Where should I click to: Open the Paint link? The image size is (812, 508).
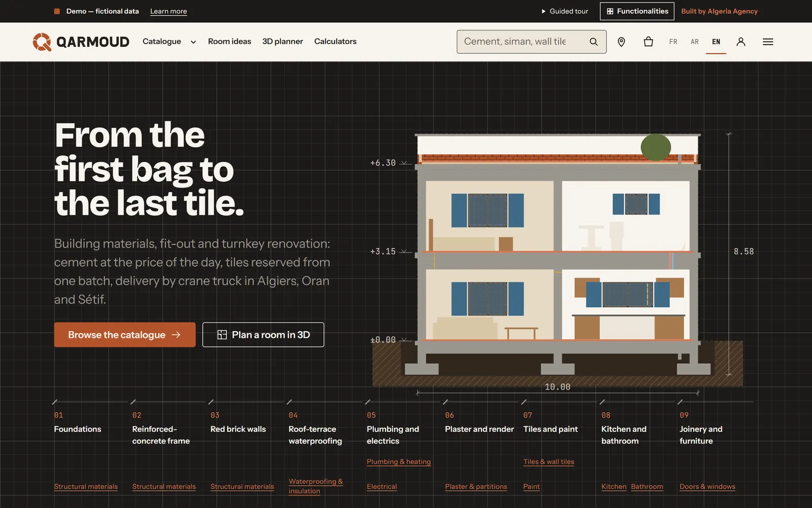(x=531, y=487)
